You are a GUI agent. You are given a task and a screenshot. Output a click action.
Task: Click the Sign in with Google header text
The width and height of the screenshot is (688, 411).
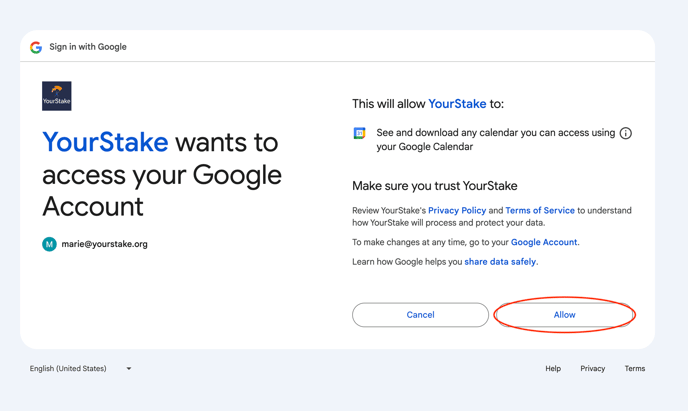(88, 47)
